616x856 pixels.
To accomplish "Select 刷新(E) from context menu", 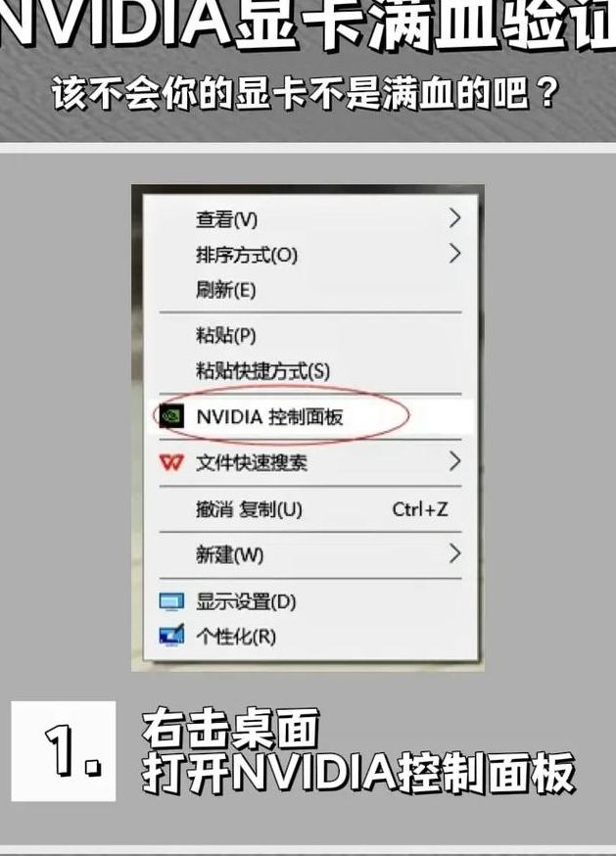I will point(310,289).
